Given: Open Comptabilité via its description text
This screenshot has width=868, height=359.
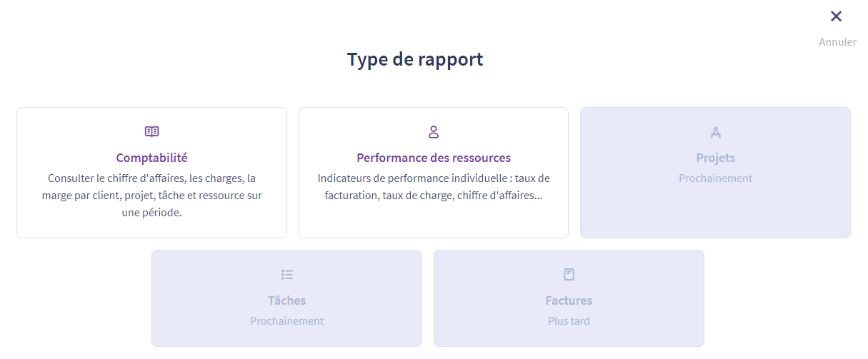Looking at the screenshot, I should tap(151, 196).
